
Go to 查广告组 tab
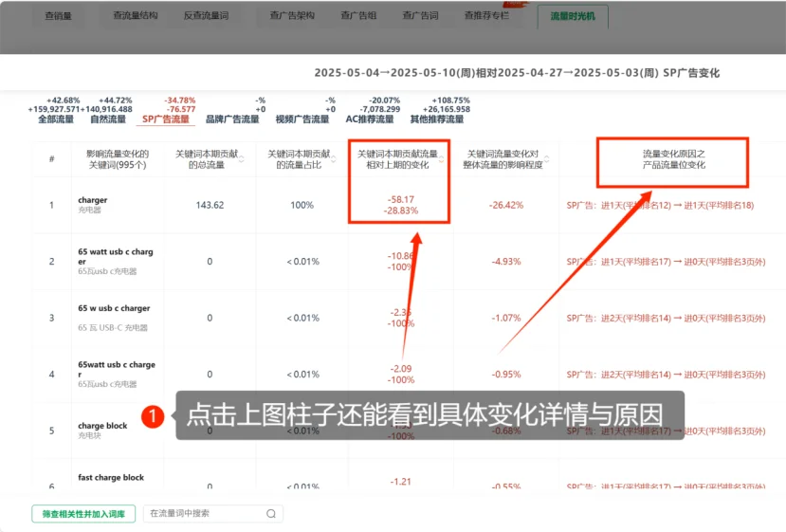(x=358, y=15)
